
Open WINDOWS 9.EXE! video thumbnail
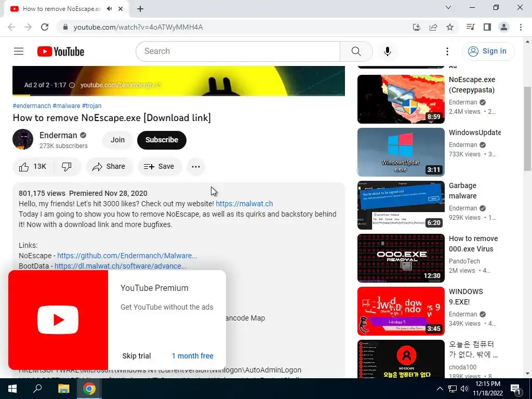tap(401, 311)
